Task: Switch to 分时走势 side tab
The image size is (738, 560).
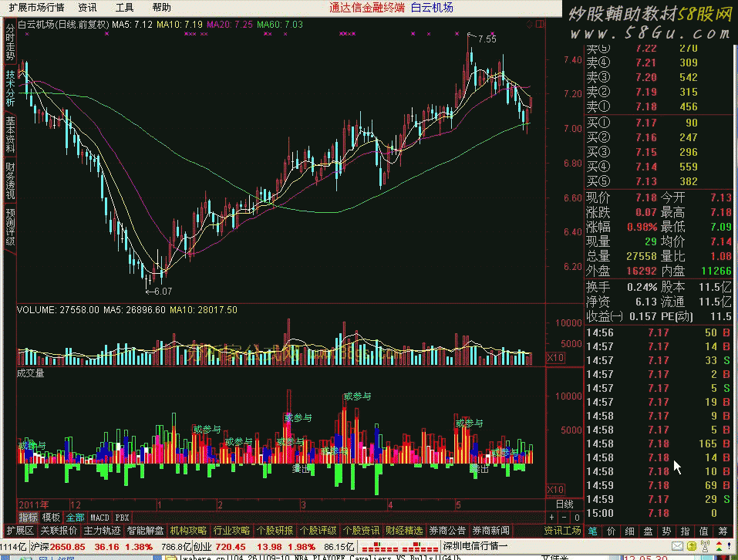Action: point(9,42)
